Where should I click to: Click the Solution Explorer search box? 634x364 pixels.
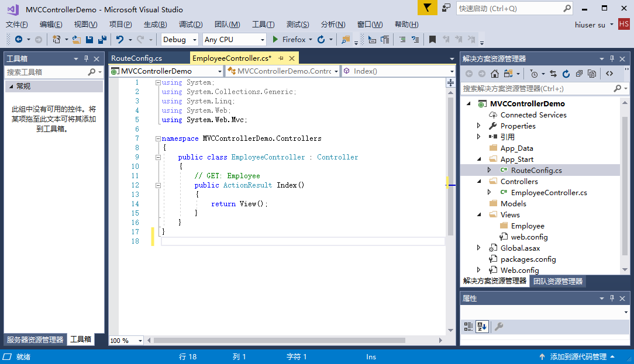coord(536,88)
